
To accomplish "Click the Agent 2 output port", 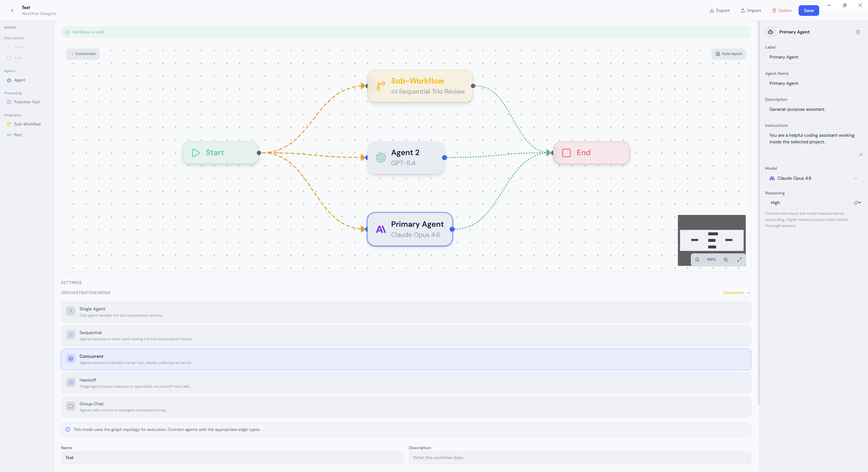I will click(444, 158).
